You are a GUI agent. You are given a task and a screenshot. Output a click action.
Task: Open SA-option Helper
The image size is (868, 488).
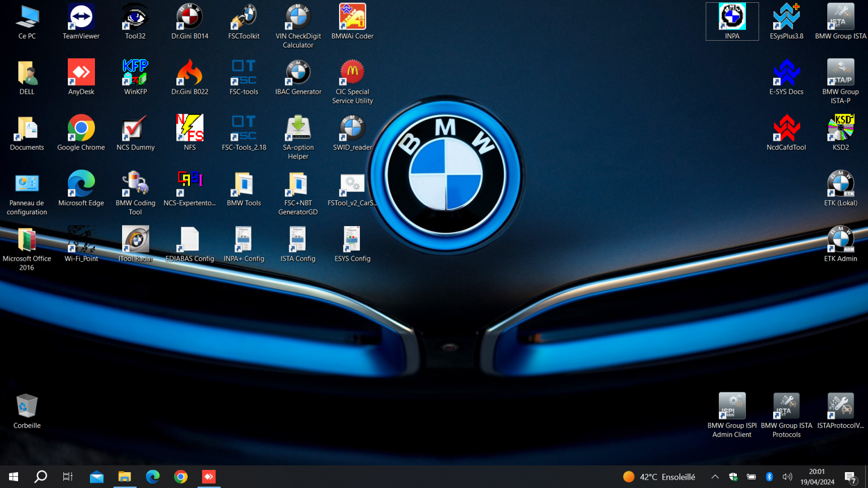pyautogui.click(x=298, y=137)
